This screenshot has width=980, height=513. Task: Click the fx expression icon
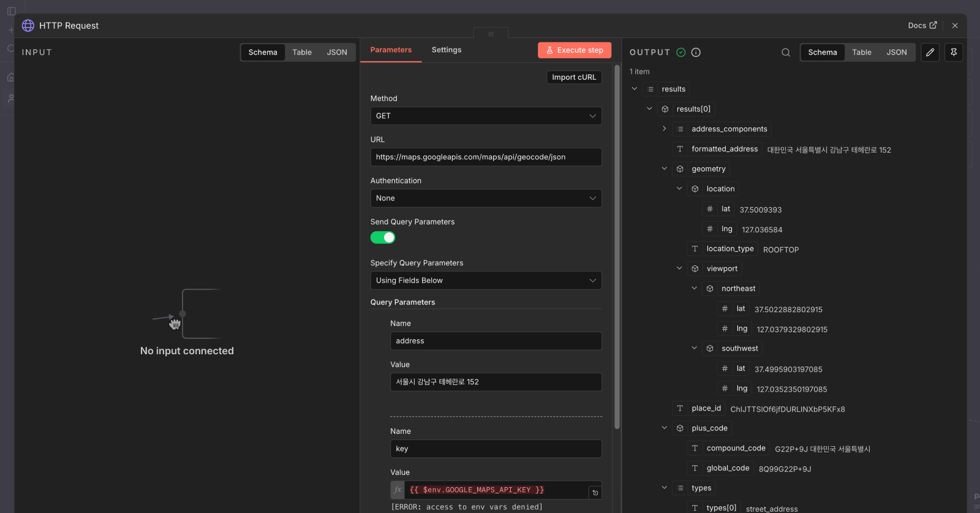coord(398,490)
